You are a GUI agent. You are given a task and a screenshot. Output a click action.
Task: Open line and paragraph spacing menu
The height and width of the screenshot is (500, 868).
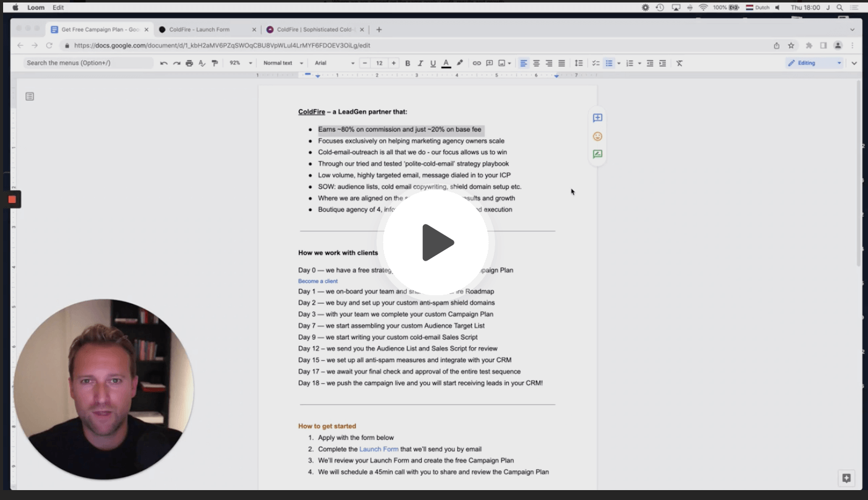[x=579, y=63]
